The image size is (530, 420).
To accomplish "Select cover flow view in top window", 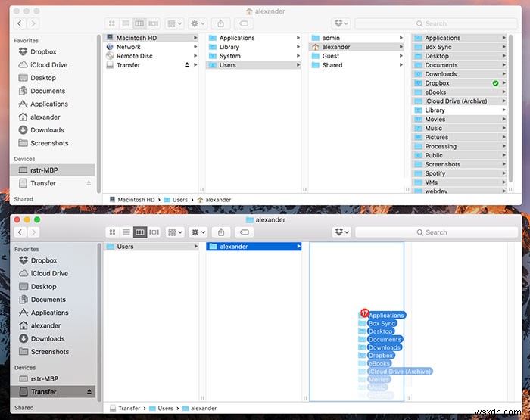I will click(x=153, y=23).
